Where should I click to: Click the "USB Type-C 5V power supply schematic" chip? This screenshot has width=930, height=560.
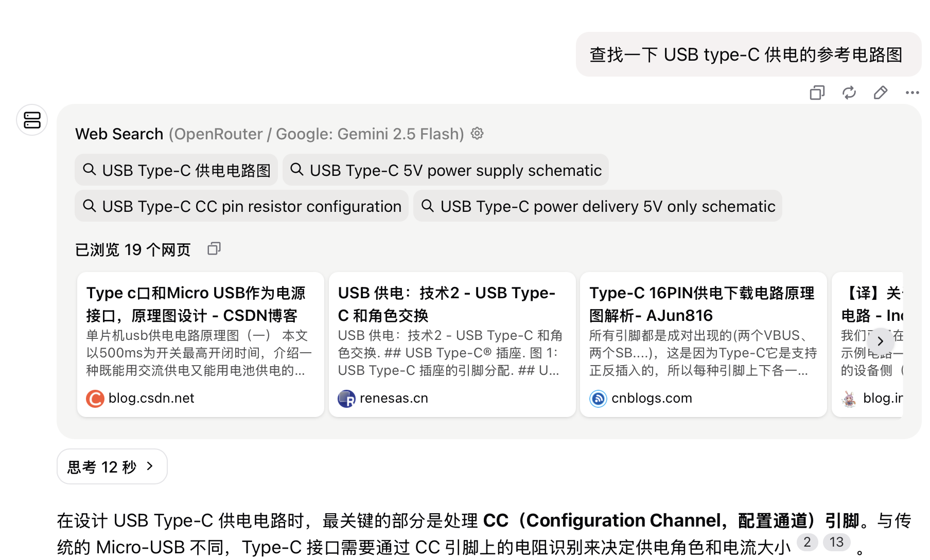pyautogui.click(x=446, y=170)
